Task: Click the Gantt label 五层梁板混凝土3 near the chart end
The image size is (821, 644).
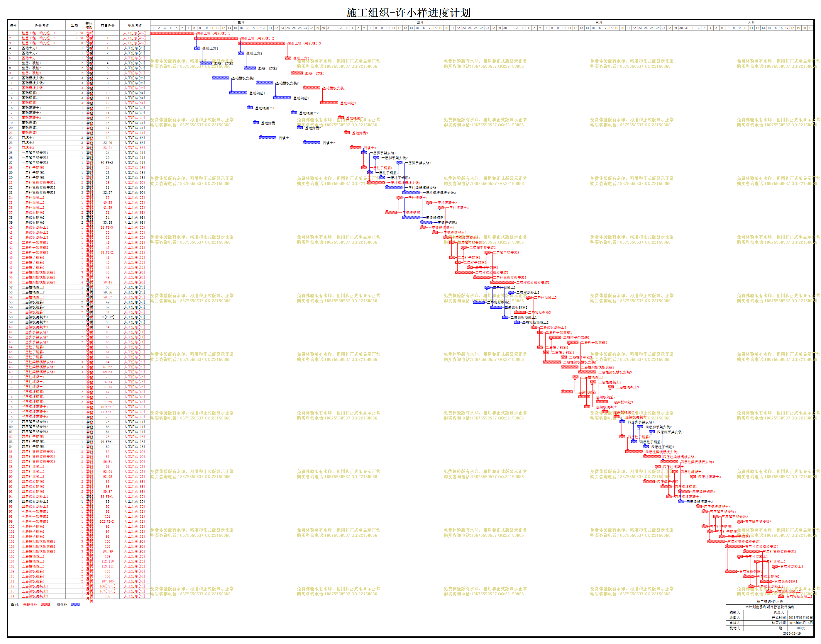Action: 799,597
